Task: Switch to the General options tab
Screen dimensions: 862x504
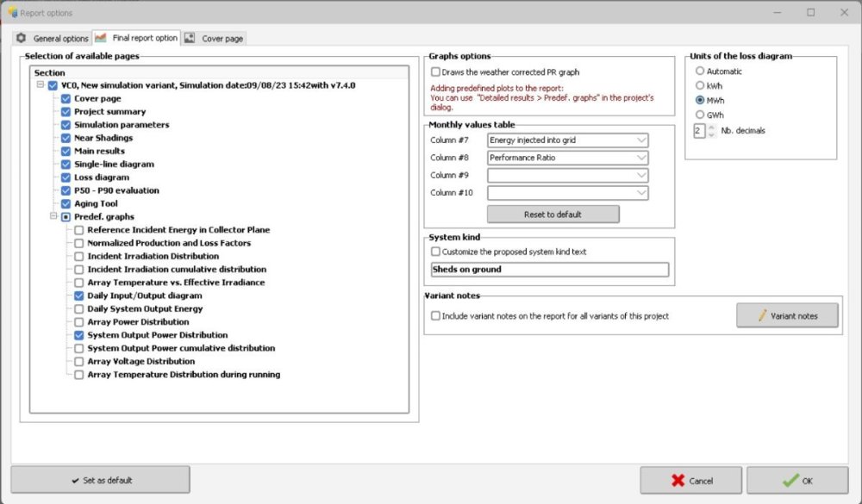Action: click(60, 39)
